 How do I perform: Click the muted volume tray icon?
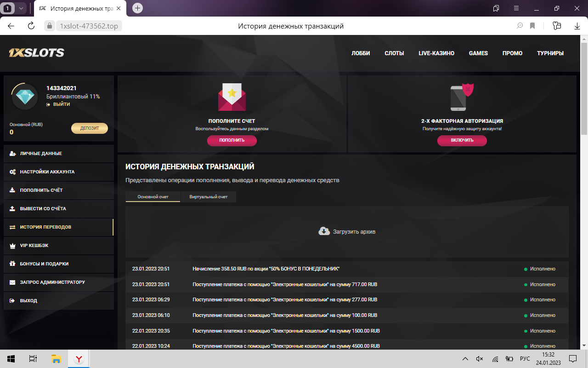(480, 359)
